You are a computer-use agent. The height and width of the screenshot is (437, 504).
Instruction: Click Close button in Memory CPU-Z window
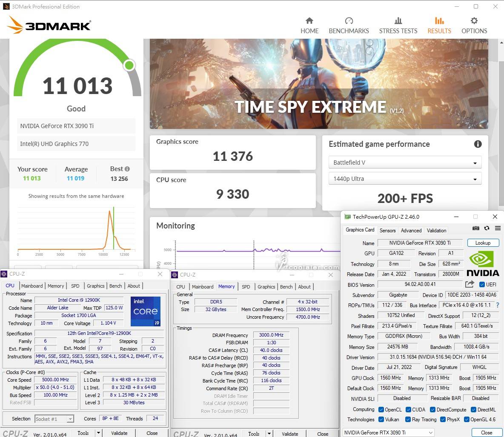tap(323, 434)
